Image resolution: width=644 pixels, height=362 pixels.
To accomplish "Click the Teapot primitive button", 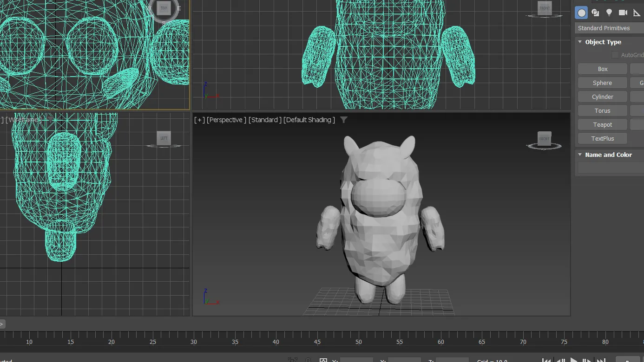I will click(x=603, y=125).
